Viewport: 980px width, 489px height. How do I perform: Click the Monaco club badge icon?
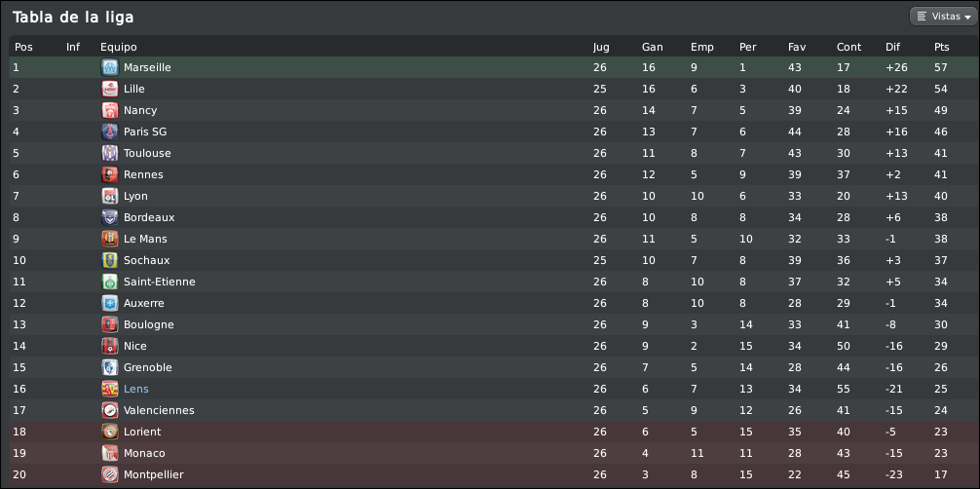(109, 453)
